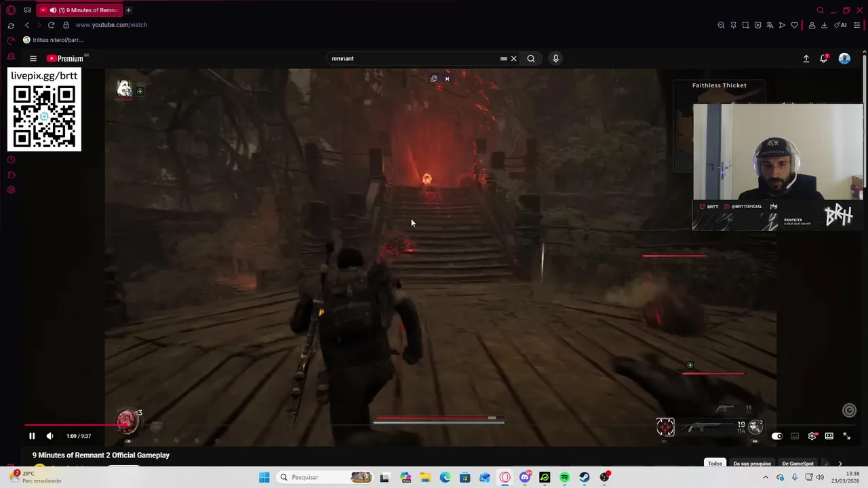
Task: Select the Todos filter chip
Action: click(x=715, y=464)
